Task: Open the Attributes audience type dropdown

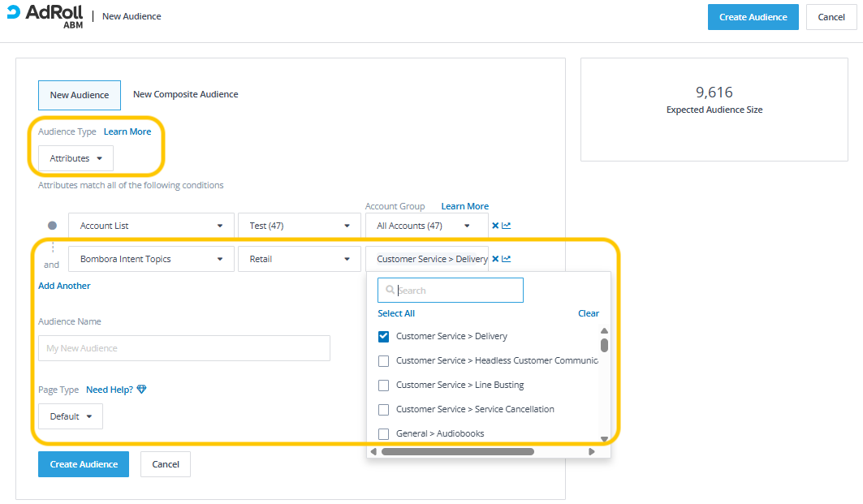Action: click(76, 158)
